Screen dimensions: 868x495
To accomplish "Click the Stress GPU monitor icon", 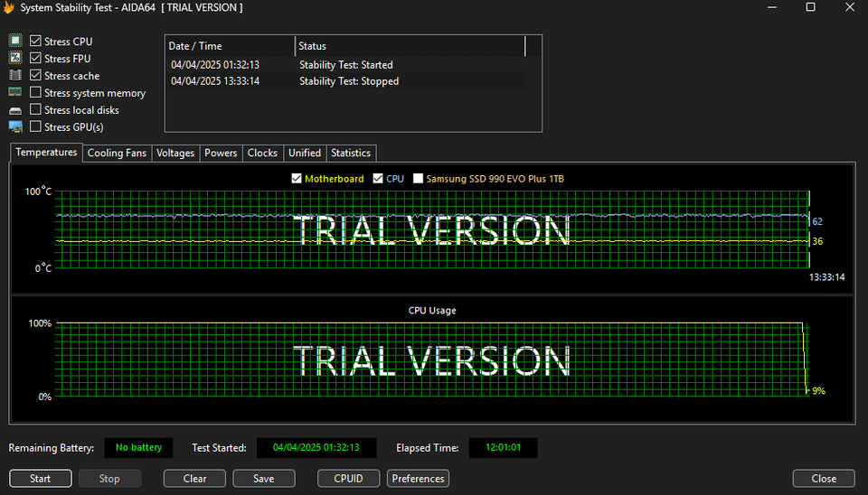I will coord(15,126).
